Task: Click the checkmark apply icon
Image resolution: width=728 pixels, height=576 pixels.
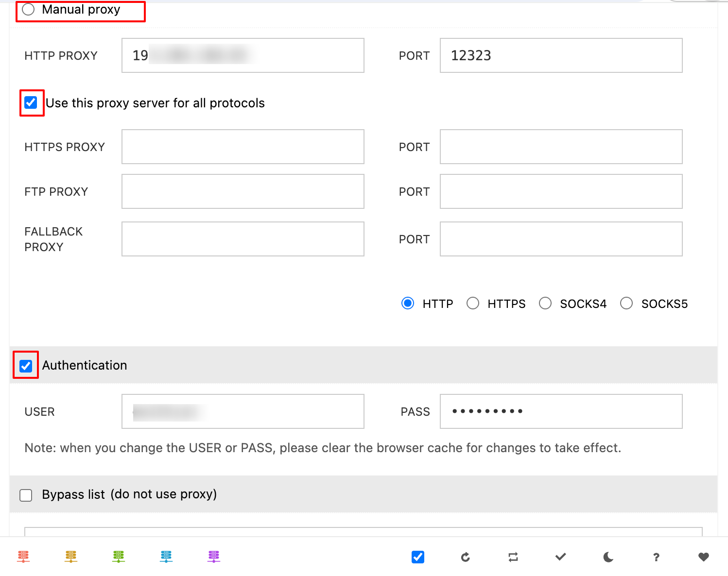Action: [x=560, y=557]
